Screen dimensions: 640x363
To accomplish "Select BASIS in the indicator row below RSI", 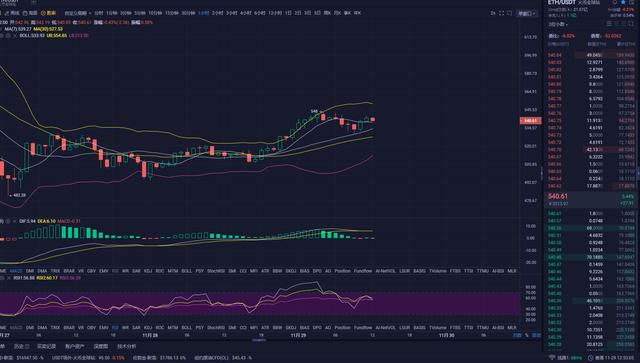I will coord(419,327).
